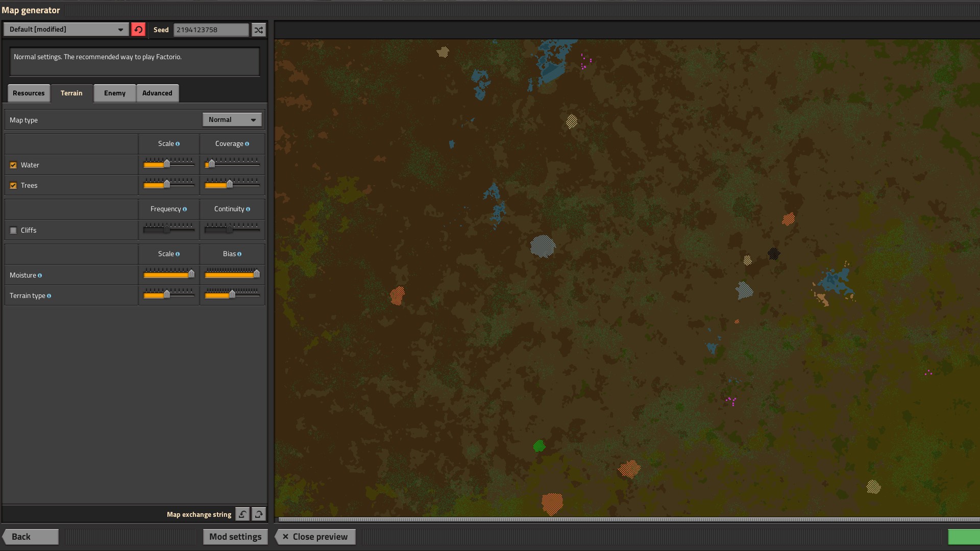Switch to the Resources tab

(x=29, y=93)
